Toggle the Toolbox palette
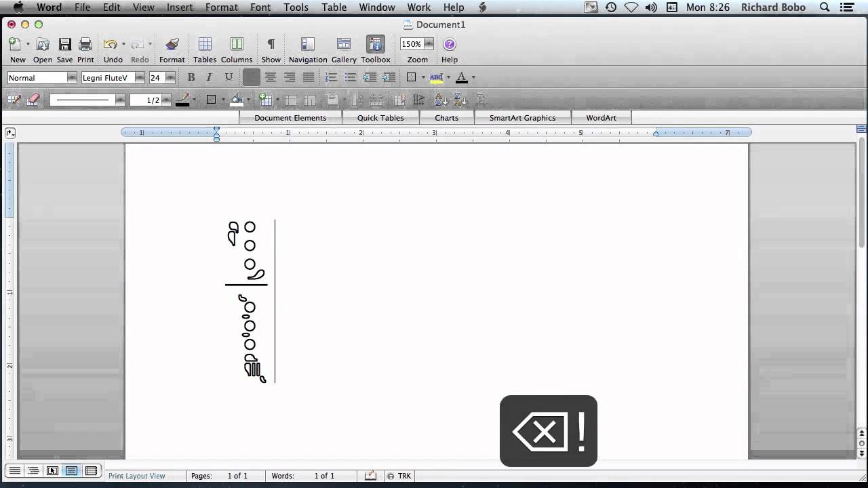The image size is (868, 488). pyautogui.click(x=375, y=44)
